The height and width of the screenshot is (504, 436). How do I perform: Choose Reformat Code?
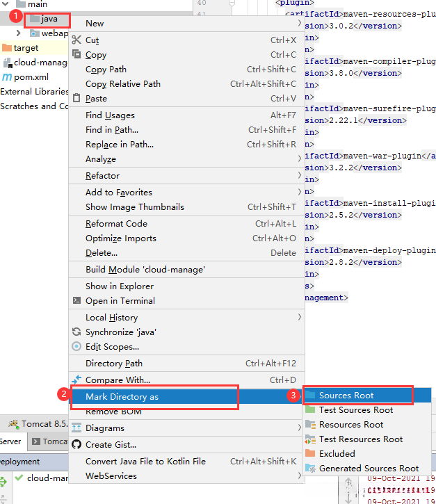(x=186, y=223)
